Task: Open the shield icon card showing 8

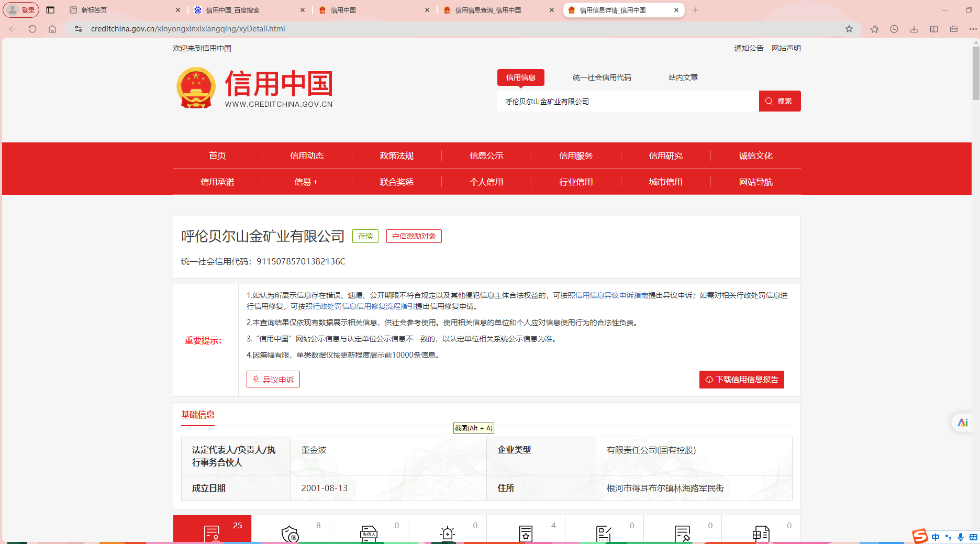Action: [x=291, y=528]
